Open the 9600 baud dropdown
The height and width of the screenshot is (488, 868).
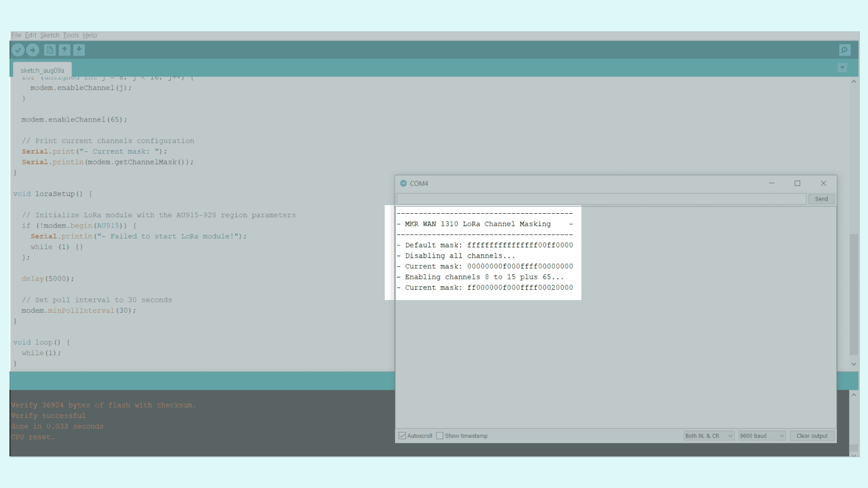tap(762, 436)
